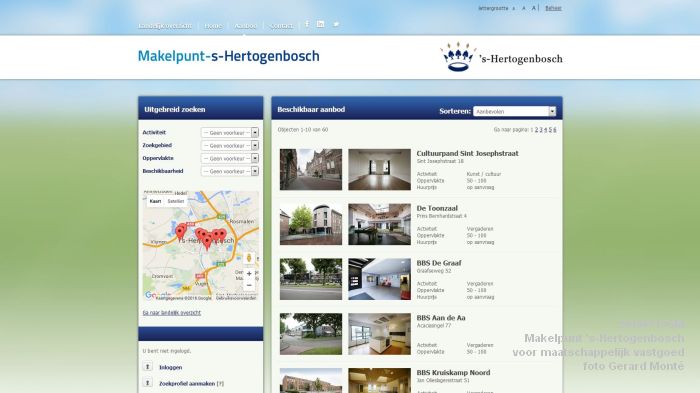This screenshot has width=700, height=393.
Task: Select the medium font size 'A'
Action: [524, 8]
